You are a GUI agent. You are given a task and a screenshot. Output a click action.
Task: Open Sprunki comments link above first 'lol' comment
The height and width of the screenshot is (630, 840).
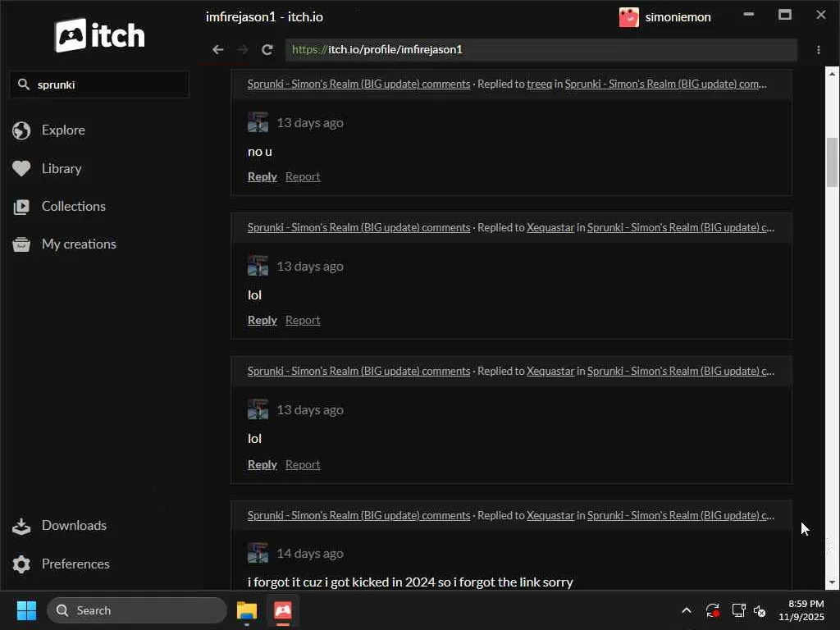pyautogui.click(x=359, y=228)
